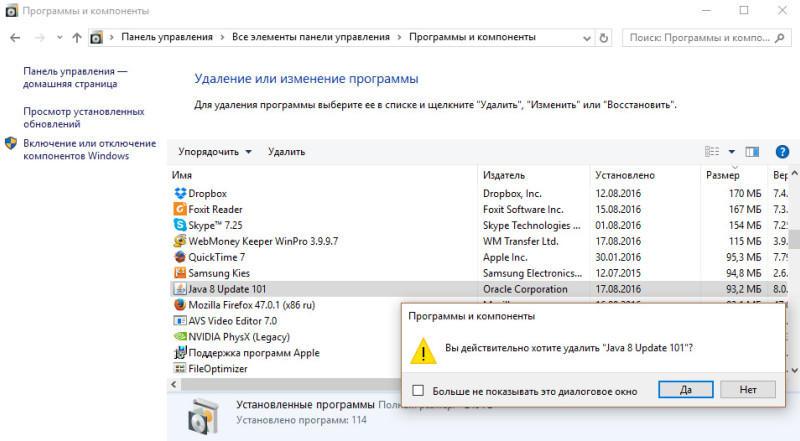Click the AVS Video Editor icon
This screenshot has width=800, height=441.
[x=180, y=321]
